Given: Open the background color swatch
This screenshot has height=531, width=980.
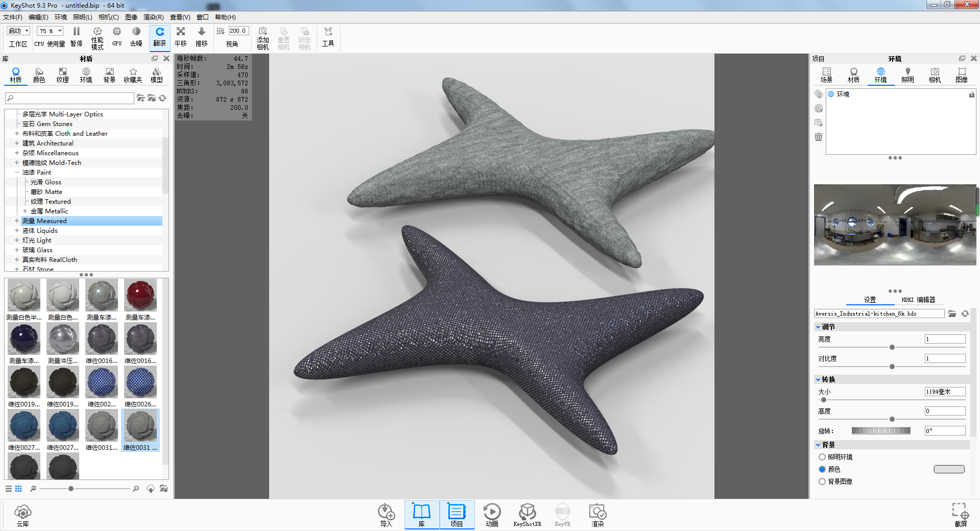Looking at the screenshot, I should [x=949, y=470].
